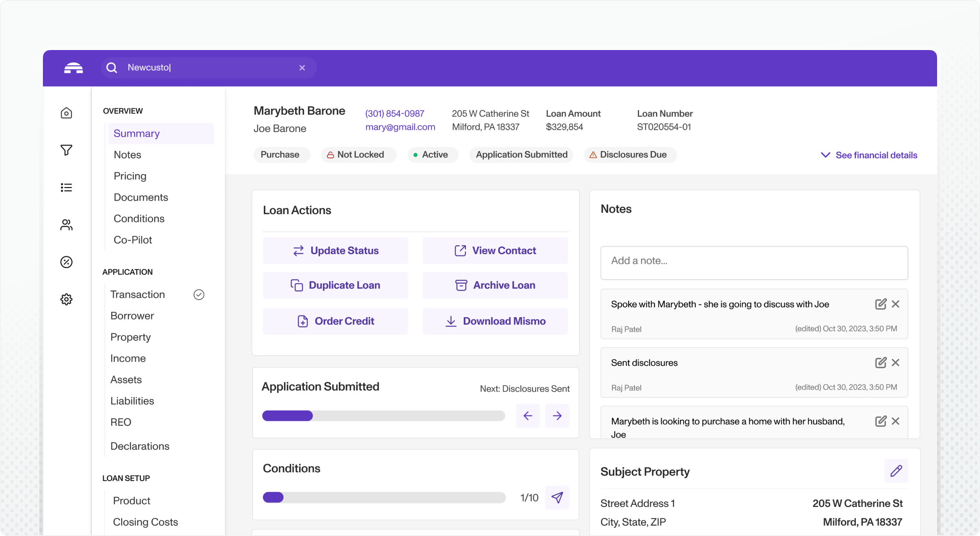Open the home icon in left sidebar
This screenshot has width=980, height=536.
point(66,113)
